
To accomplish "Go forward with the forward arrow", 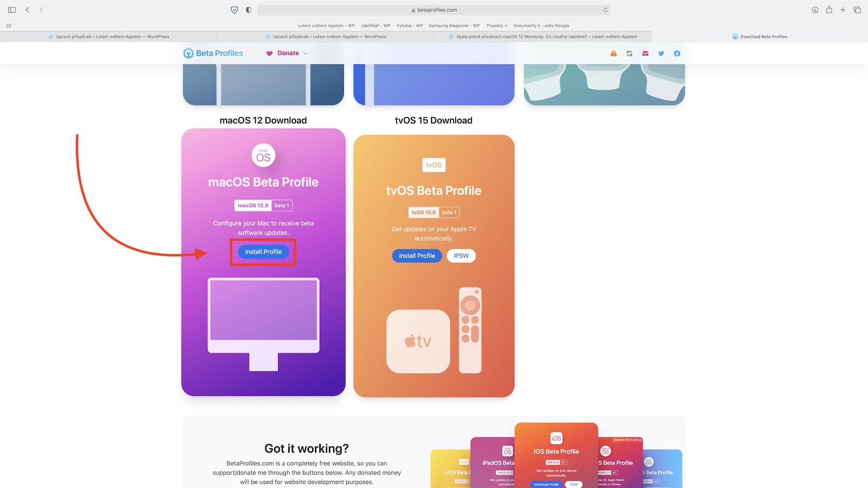I will click(x=41, y=10).
